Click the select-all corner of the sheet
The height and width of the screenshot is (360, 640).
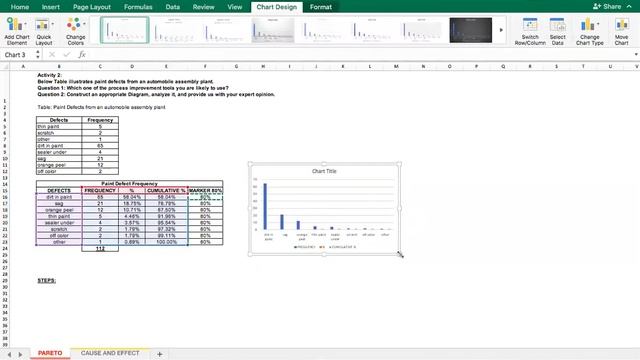coord(5,66)
